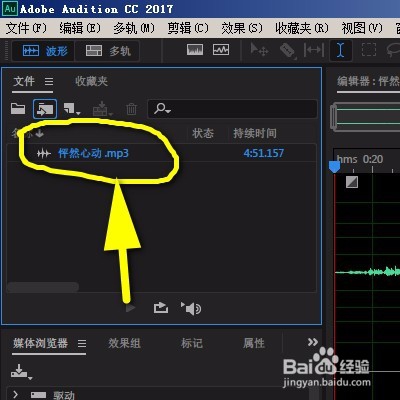The height and width of the screenshot is (400, 400).
Task: Sort files by 状态 column
Action: [203, 133]
